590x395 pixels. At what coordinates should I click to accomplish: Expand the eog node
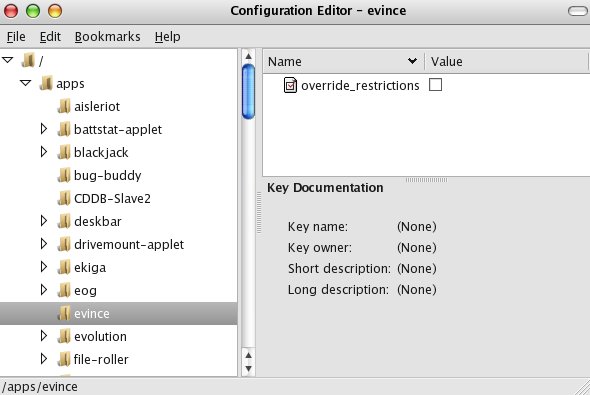click(x=44, y=290)
